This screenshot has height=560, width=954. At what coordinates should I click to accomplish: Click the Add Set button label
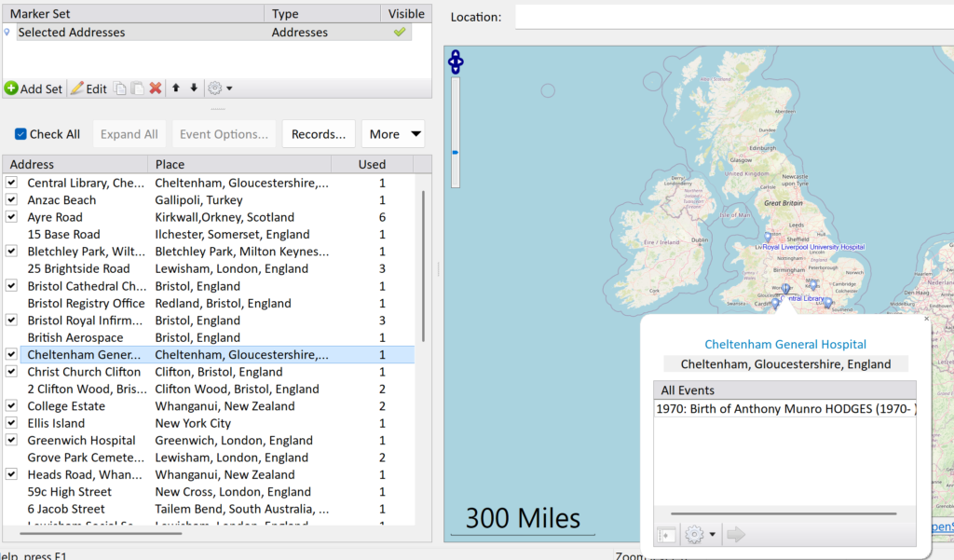point(41,89)
